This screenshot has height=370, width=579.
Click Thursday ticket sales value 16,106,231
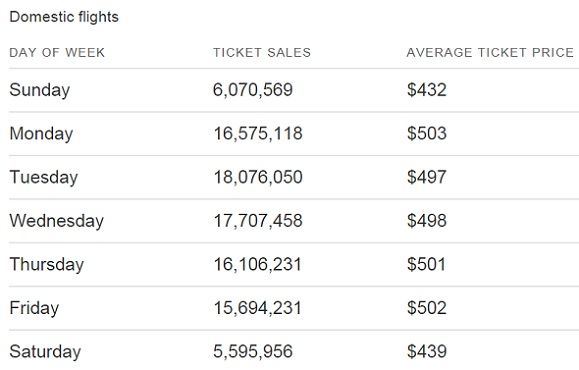(x=257, y=264)
